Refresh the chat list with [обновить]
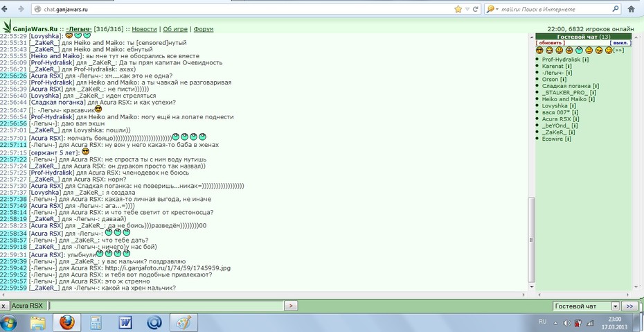 click(x=551, y=43)
